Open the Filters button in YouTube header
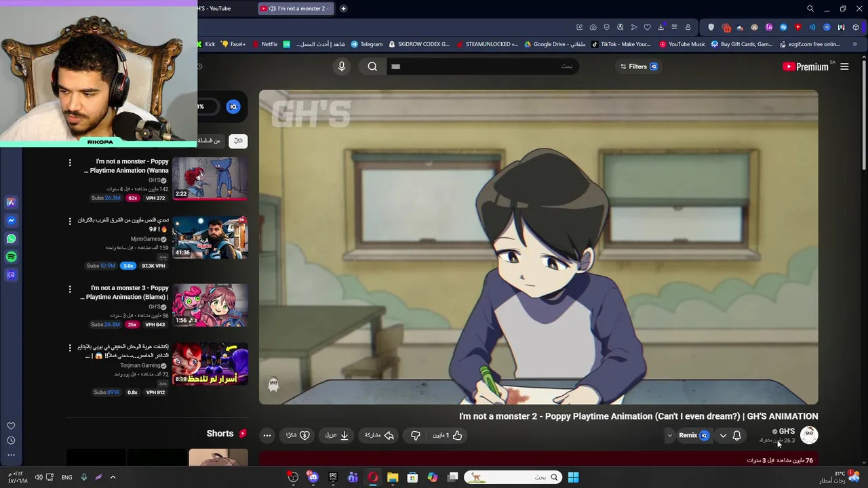 click(x=639, y=66)
